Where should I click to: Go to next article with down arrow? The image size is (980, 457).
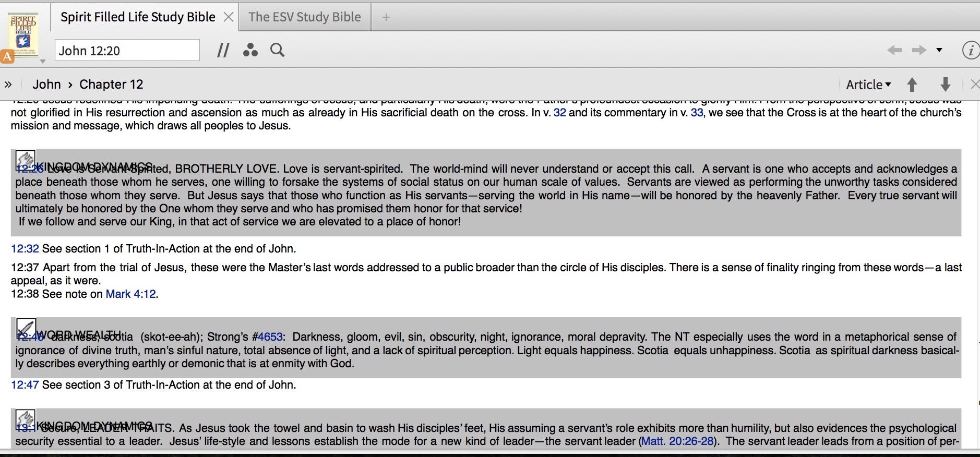tap(945, 85)
